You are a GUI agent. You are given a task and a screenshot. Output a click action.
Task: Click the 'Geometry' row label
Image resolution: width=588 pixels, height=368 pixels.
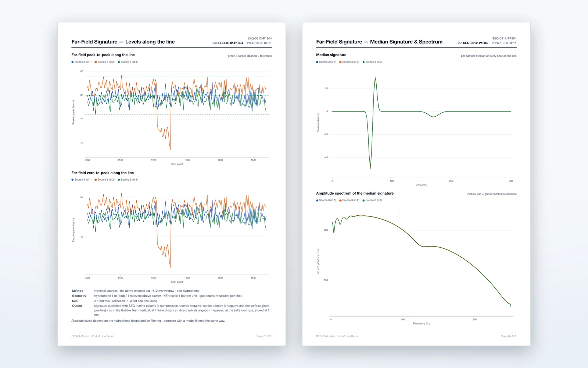[x=79, y=296]
